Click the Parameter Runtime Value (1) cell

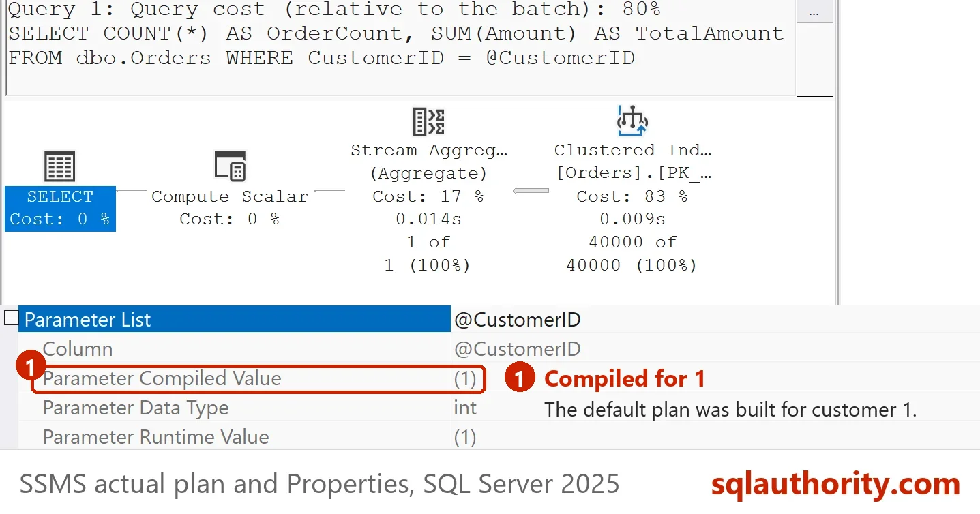(465, 437)
